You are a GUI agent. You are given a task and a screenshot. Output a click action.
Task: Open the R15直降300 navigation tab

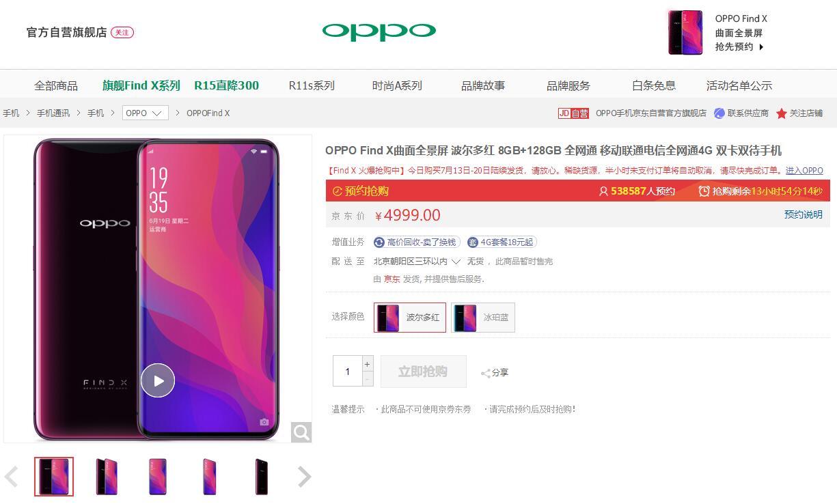[227, 85]
